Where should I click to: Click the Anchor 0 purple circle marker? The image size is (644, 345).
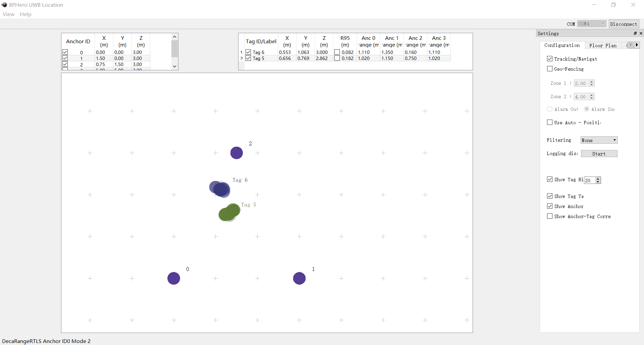tap(174, 278)
